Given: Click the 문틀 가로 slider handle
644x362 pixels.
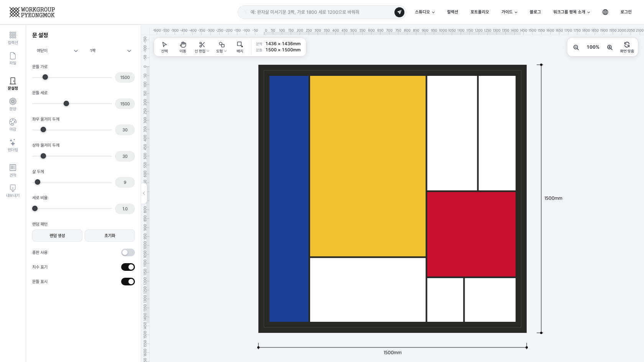Looking at the screenshot, I should [x=45, y=77].
